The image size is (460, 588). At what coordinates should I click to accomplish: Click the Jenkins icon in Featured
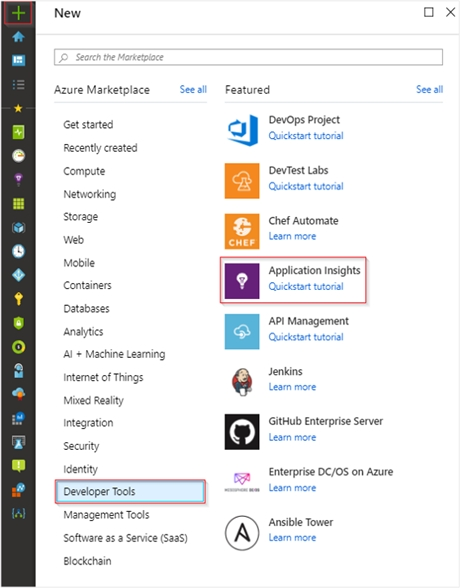242,381
